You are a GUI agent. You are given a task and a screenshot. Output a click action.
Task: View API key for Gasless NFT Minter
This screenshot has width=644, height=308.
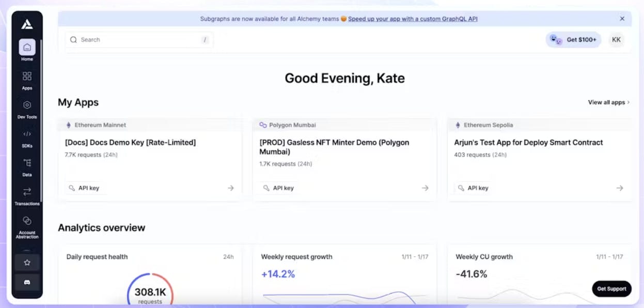pos(278,188)
